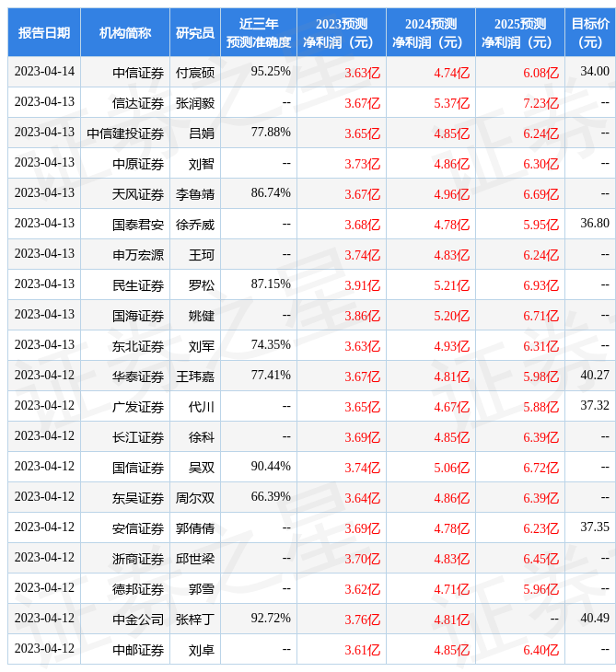Click the 7.23亿 2025 profit value
This screenshot has width=616, height=672.
541,103
